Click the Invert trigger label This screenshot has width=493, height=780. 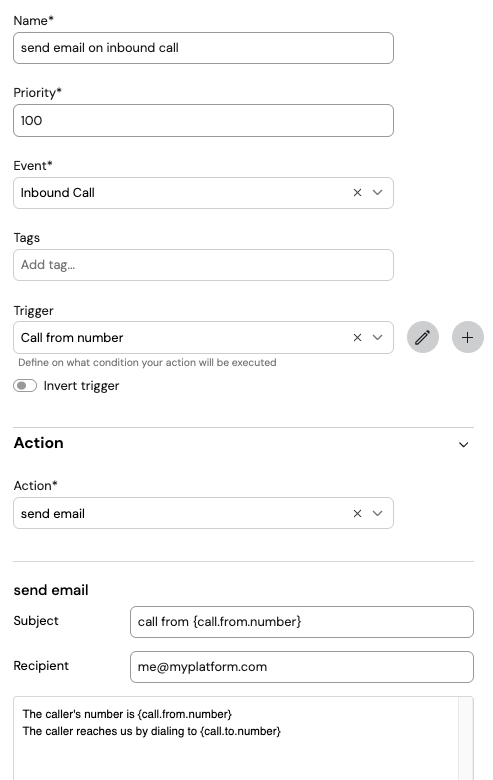pos(81,386)
